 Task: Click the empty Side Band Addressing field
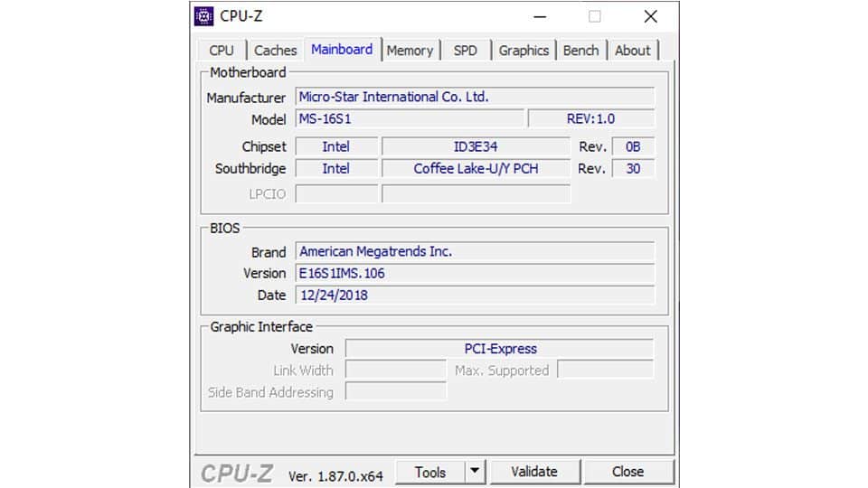pos(395,391)
